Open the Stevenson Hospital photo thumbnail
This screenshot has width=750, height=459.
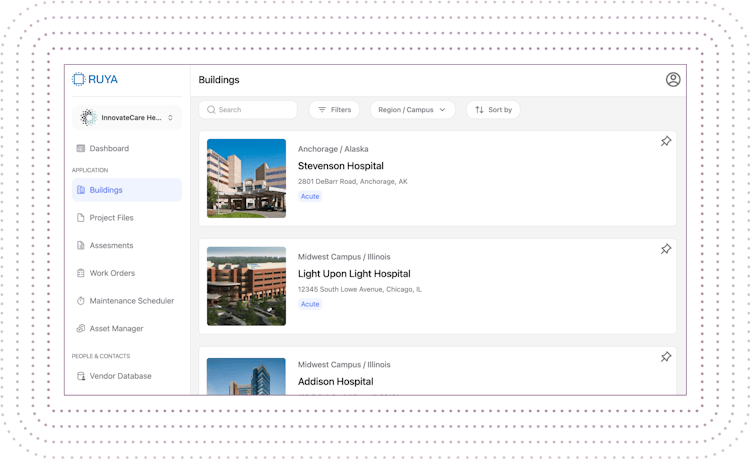point(246,178)
